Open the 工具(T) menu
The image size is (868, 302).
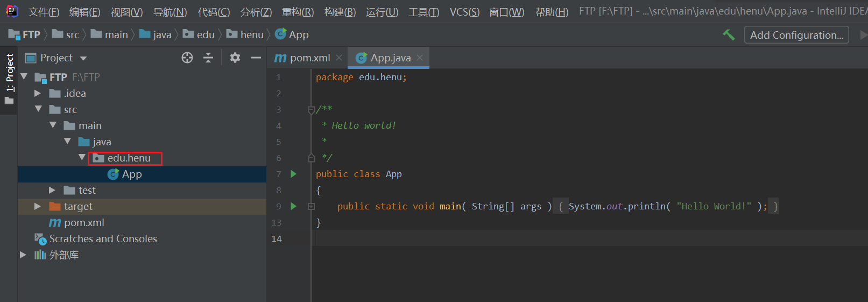(424, 12)
